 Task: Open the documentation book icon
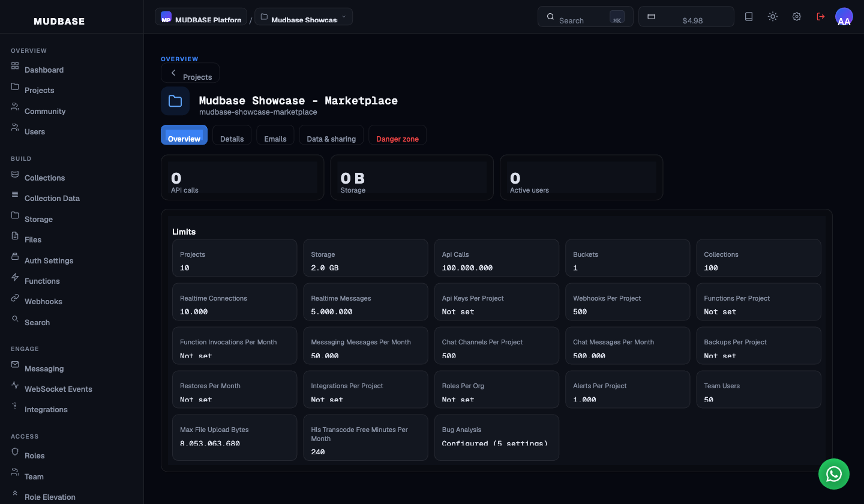point(749,17)
